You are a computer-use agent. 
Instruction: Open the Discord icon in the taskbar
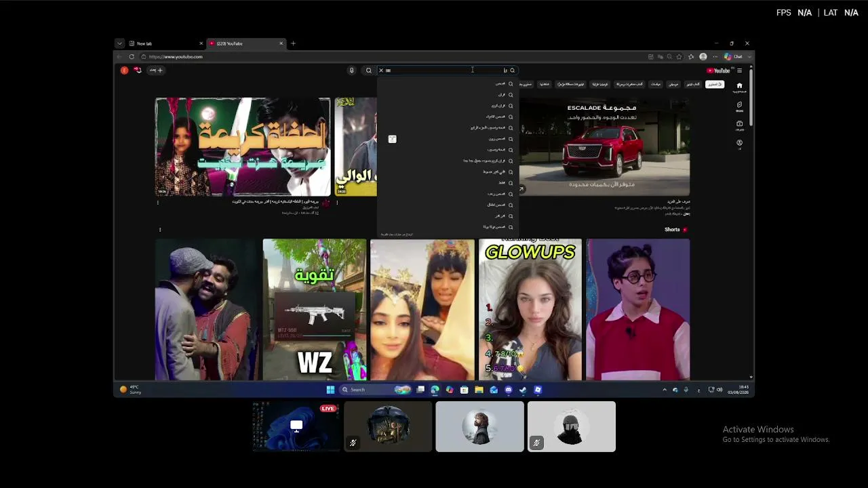click(509, 390)
